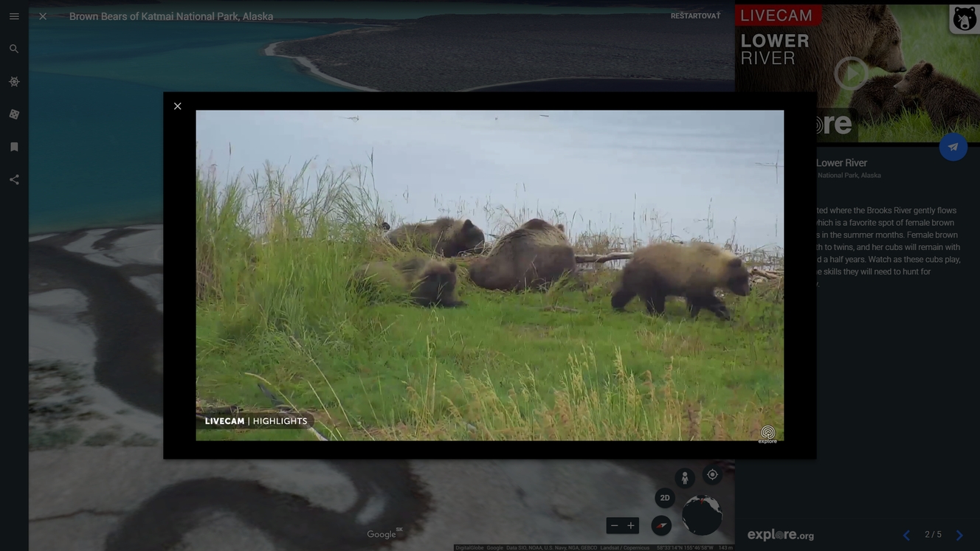Zoom in with the plus button

(x=631, y=526)
